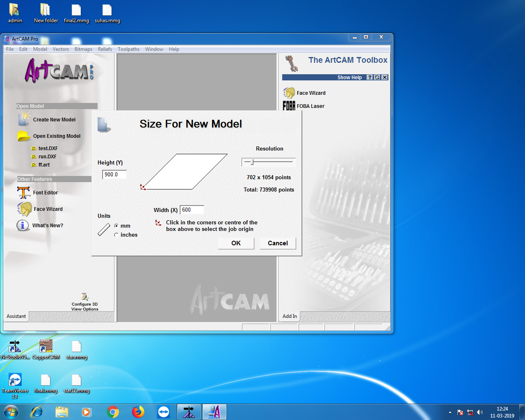Click the Create New Model icon
Image resolution: width=525 pixels, height=420 pixels.
(24, 119)
